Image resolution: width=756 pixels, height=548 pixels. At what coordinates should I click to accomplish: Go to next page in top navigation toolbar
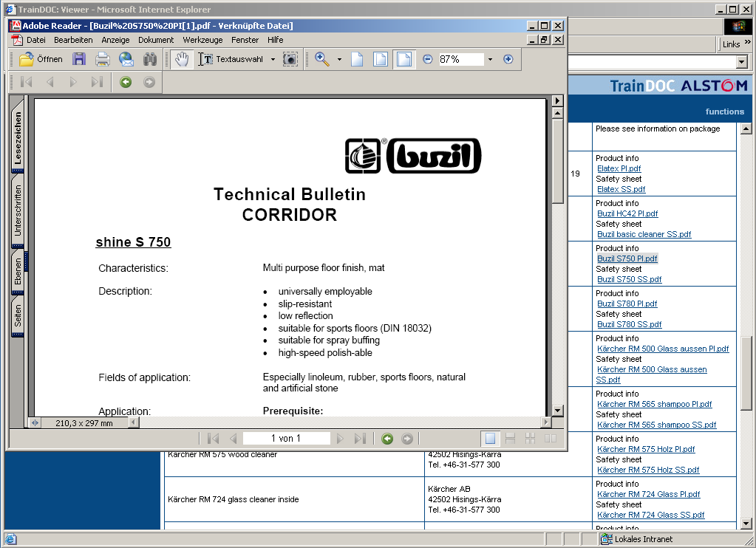point(73,82)
